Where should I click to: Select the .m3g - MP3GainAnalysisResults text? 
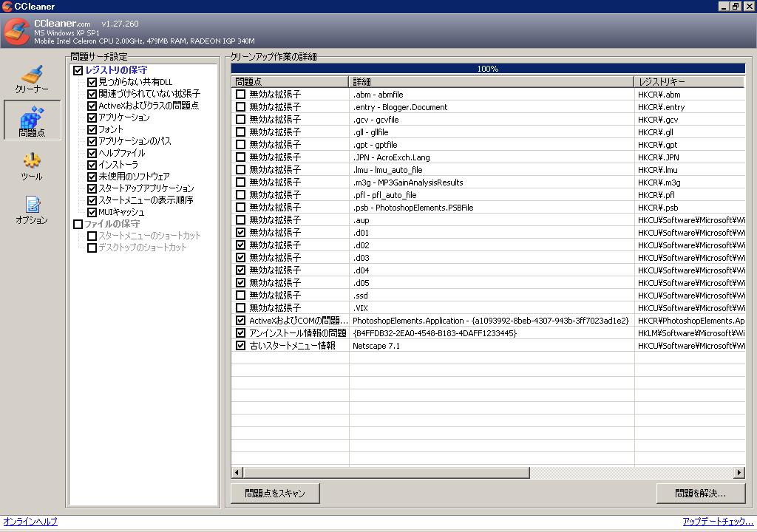(408, 183)
